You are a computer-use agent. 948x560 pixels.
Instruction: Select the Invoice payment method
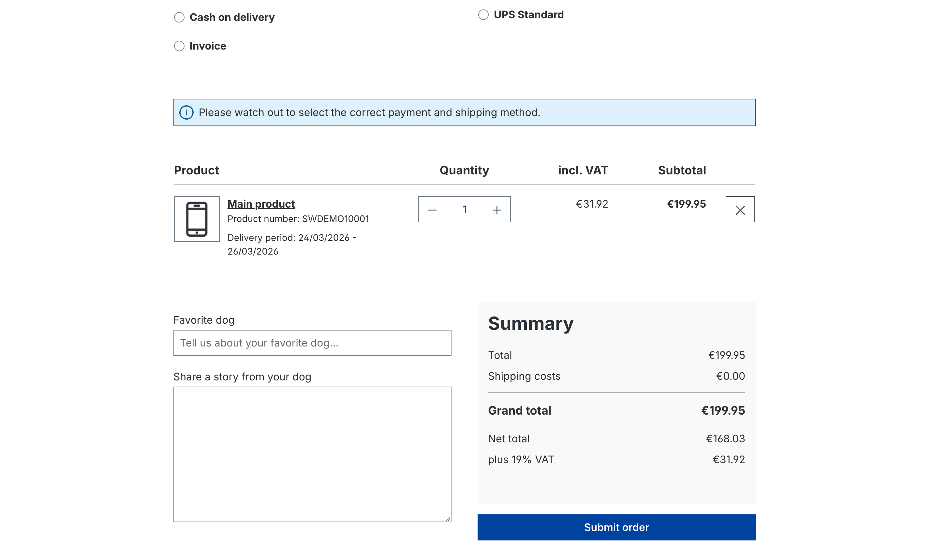(179, 46)
